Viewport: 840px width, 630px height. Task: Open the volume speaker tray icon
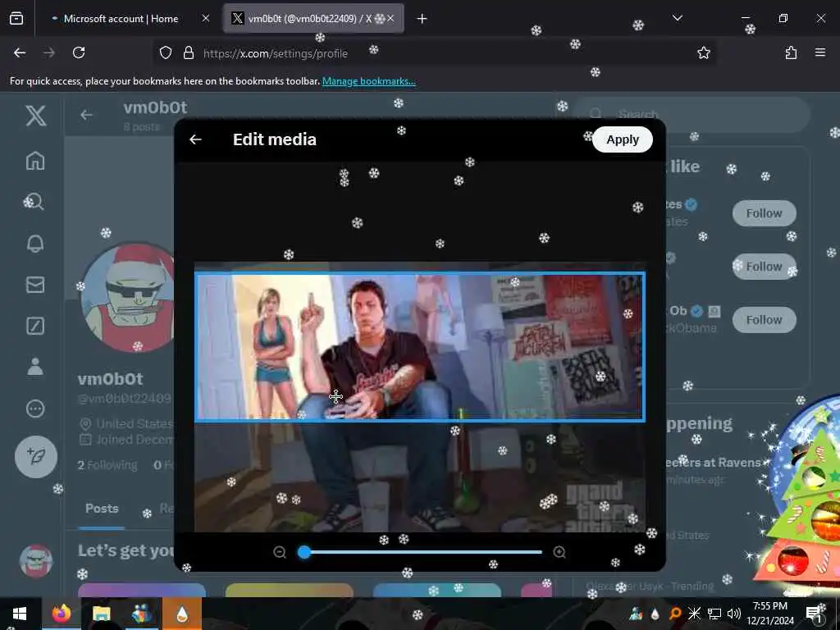734,614
